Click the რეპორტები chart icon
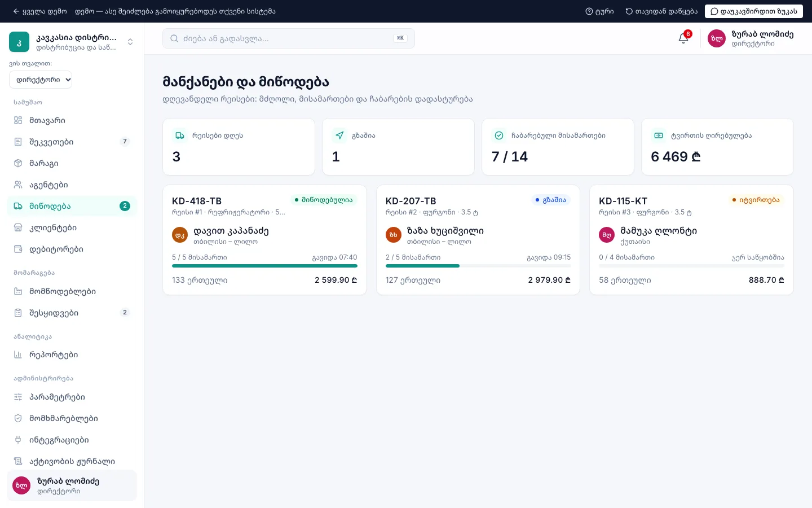812x508 pixels. (18, 354)
